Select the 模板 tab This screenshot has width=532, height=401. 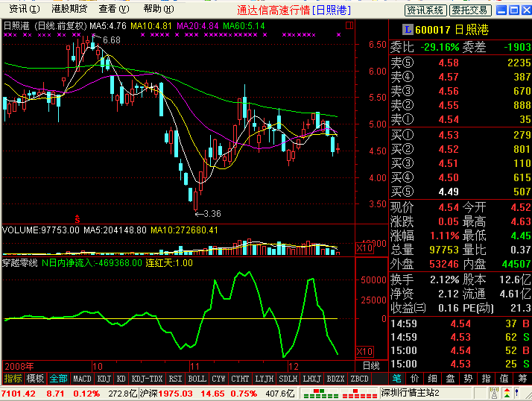click(x=35, y=379)
